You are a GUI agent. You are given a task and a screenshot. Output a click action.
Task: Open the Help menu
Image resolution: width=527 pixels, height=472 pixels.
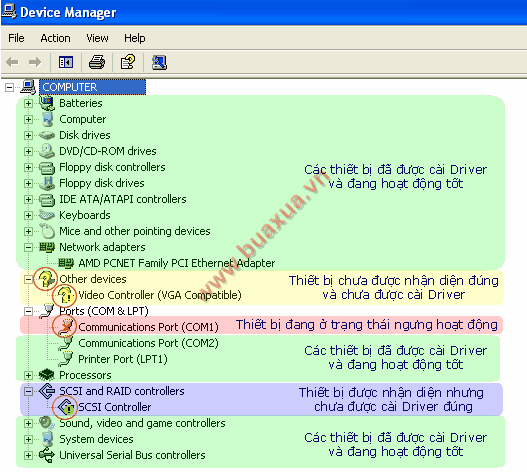pyautogui.click(x=135, y=38)
